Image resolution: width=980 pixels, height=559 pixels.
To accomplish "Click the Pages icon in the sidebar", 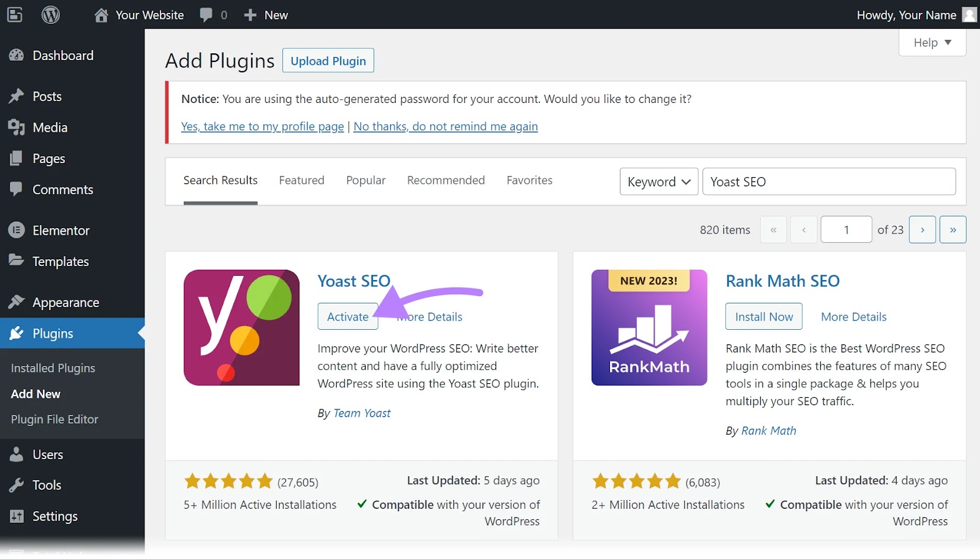I will click(x=17, y=158).
